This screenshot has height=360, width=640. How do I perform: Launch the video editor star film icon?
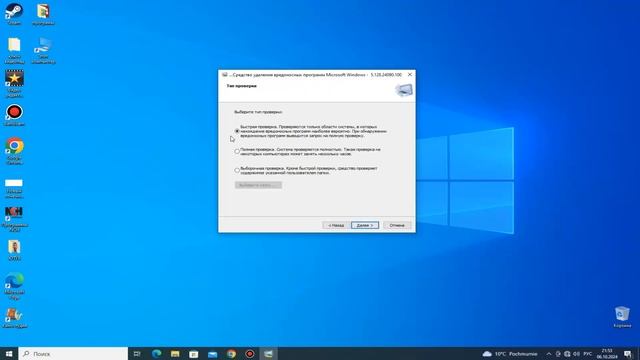(x=14, y=83)
